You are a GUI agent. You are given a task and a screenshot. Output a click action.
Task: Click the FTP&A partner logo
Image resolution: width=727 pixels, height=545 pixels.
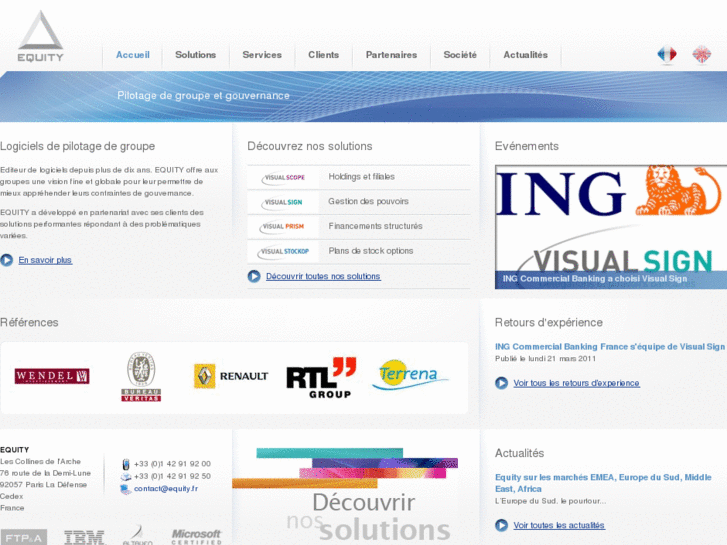pos(24,538)
